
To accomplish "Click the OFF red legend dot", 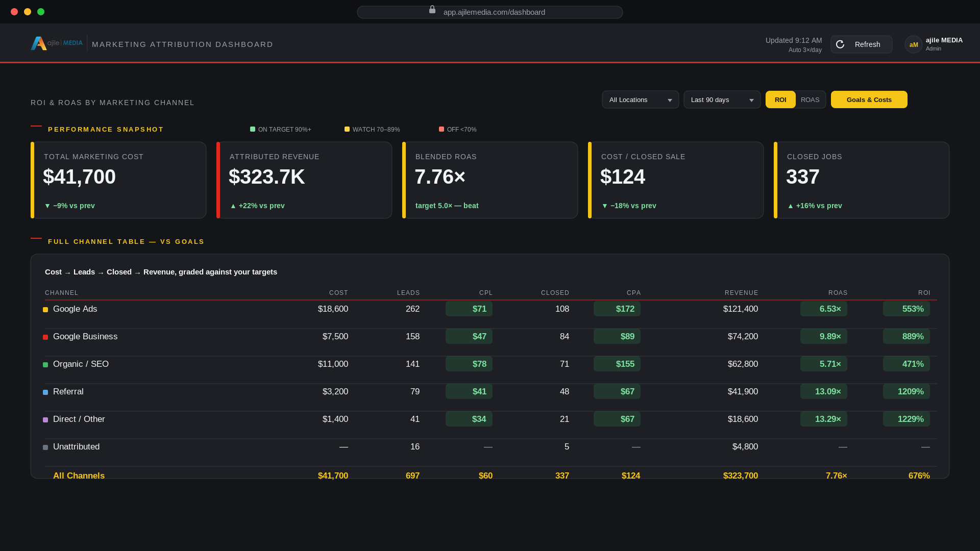I will (442, 129).
